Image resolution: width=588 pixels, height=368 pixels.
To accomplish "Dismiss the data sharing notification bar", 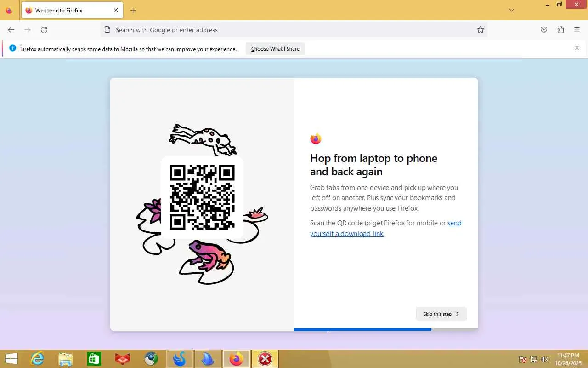I will (x=577, y=48).
